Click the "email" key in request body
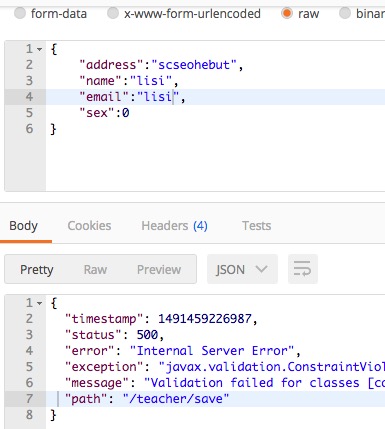385x429 pixels. click(104, 97)
